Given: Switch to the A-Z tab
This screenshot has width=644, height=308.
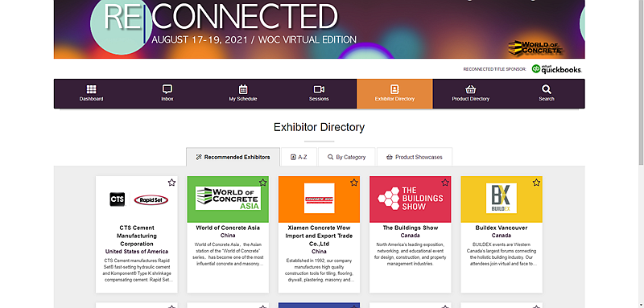Looking at the screenshot, I should click(299, 157).
